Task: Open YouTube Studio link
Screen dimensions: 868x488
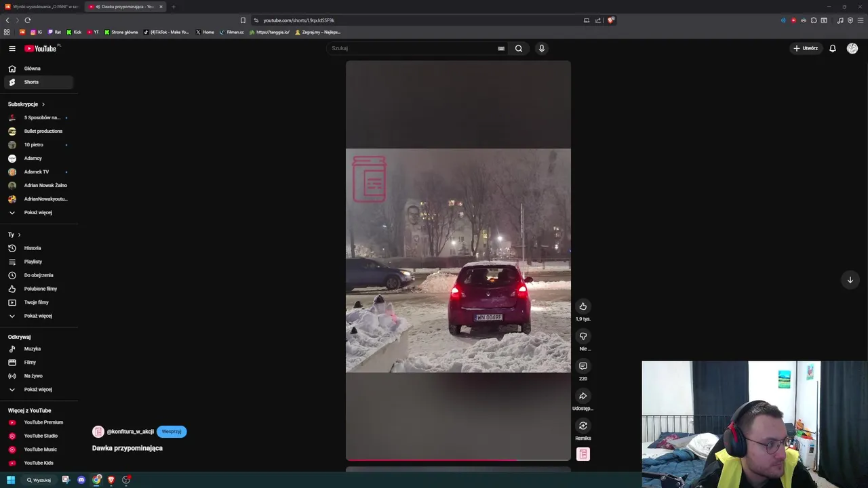Action: point(39,436)
